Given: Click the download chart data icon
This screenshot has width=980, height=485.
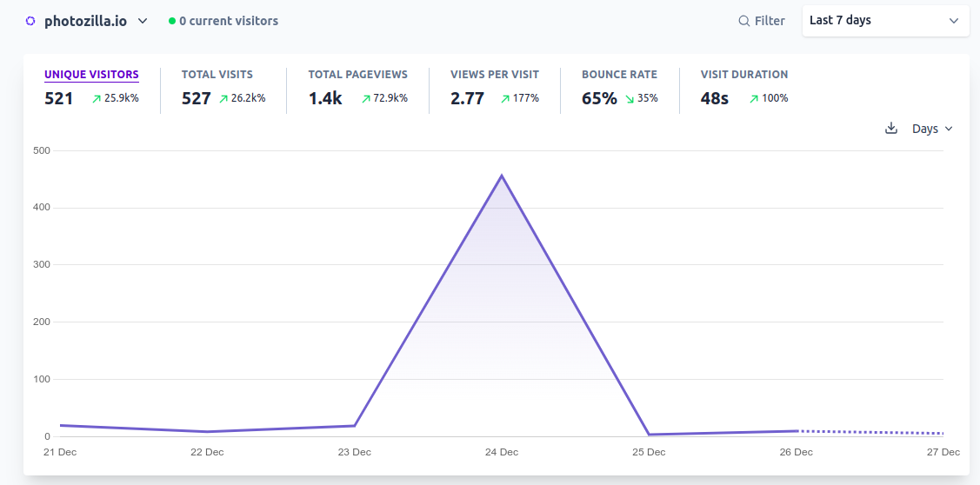Looking at the screenshot, I should [890, 129].
